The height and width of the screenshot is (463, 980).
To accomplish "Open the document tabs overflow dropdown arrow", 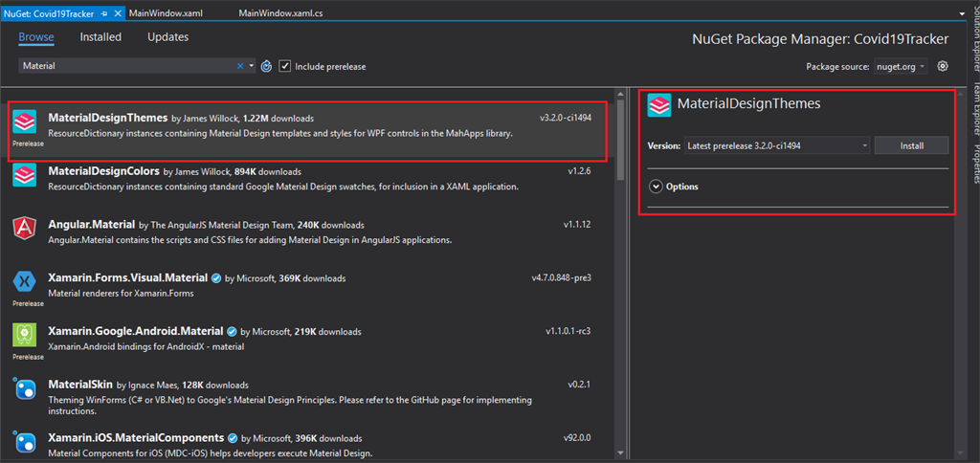I will [x=961, y=13].
